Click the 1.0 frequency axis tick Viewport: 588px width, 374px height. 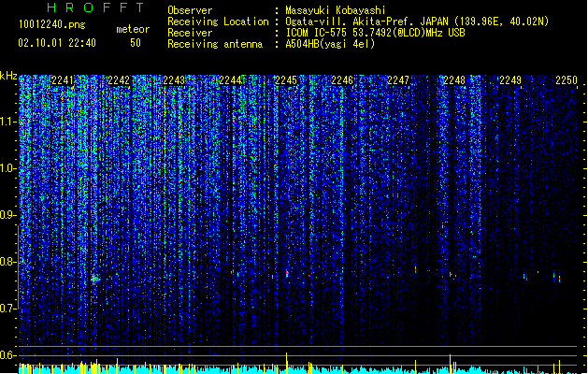7,168
